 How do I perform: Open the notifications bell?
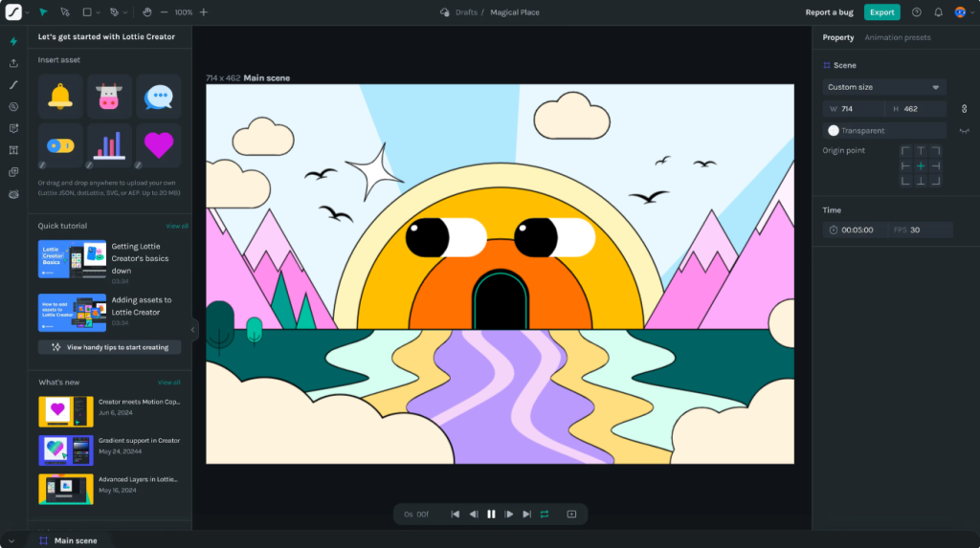coord(938,12)
